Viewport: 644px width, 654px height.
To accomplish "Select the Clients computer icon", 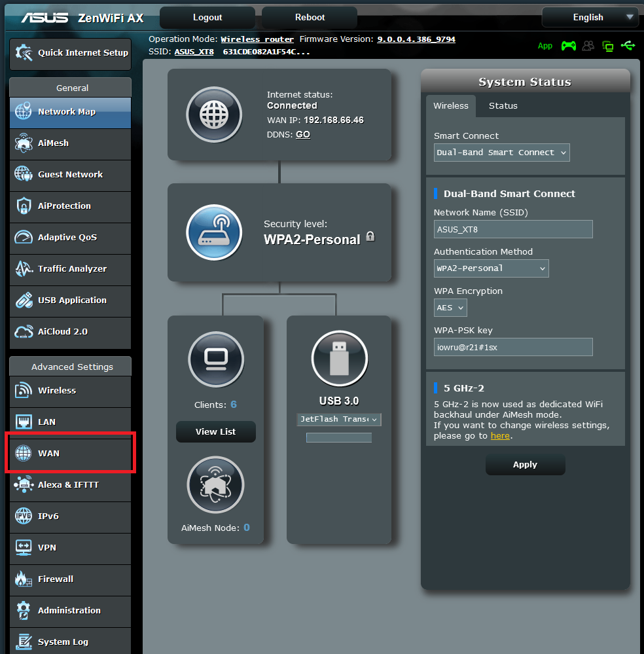I will 216,359.
